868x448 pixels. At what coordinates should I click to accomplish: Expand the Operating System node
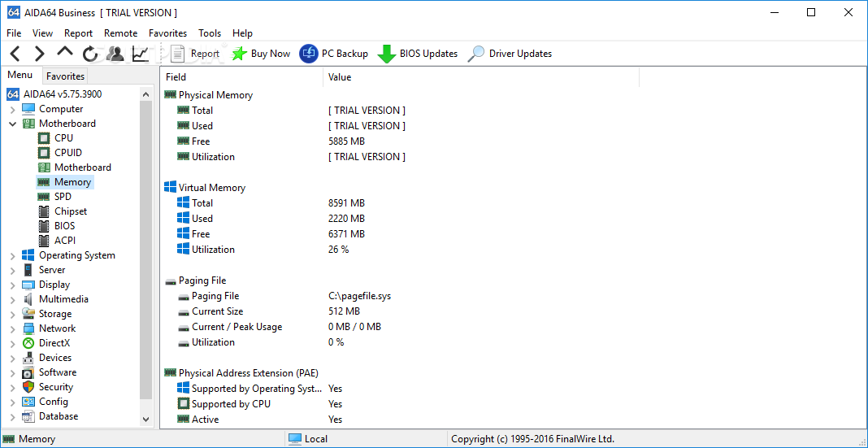click(13, 256)
